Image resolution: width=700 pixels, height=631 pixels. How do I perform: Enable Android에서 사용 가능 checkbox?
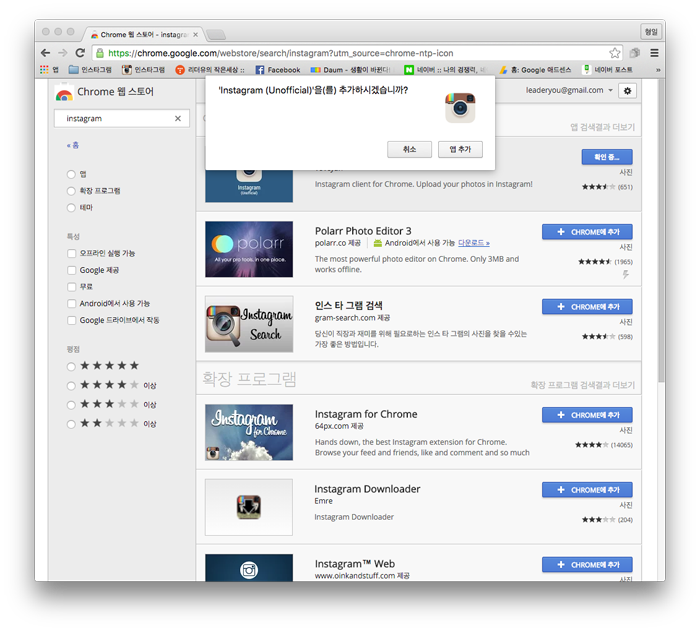click(x=71, y=304)
